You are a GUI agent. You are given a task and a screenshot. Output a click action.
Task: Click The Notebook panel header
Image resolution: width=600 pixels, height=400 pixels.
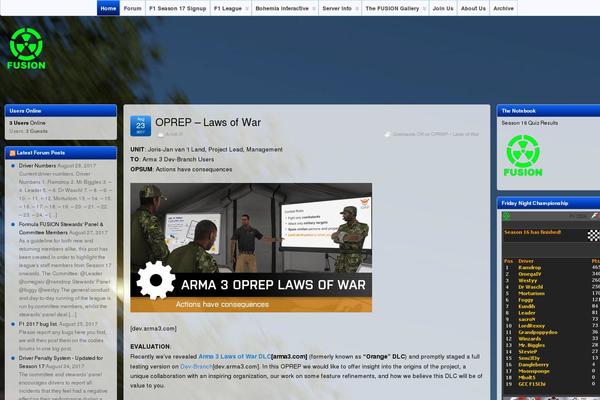548,111
